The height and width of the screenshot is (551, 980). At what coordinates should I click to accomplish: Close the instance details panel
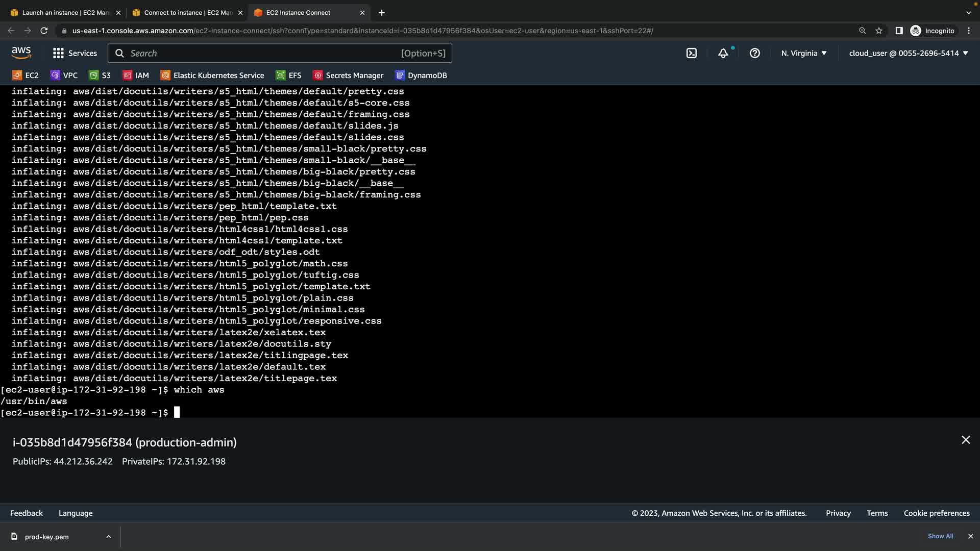pyautogui.click(x=965, y=440)
